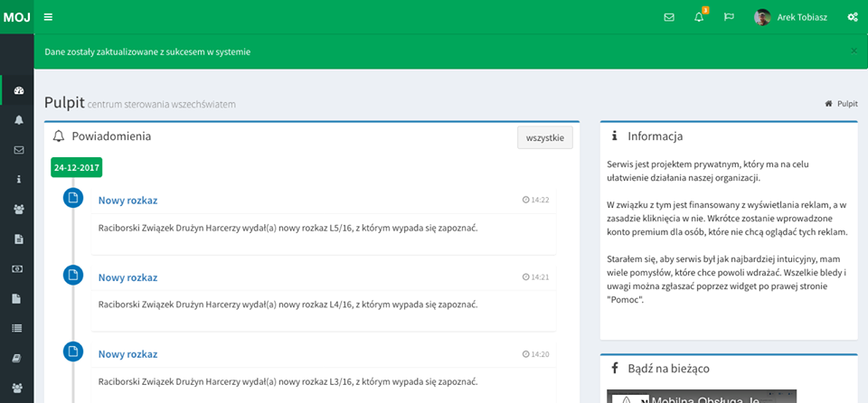Open sidebar envelope messages section

point(18,150)
